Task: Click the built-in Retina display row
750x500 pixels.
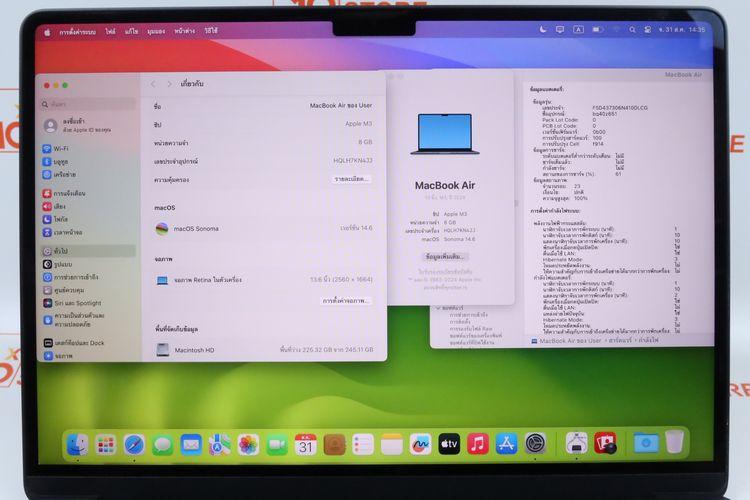Action: click(x=264, y=279)
